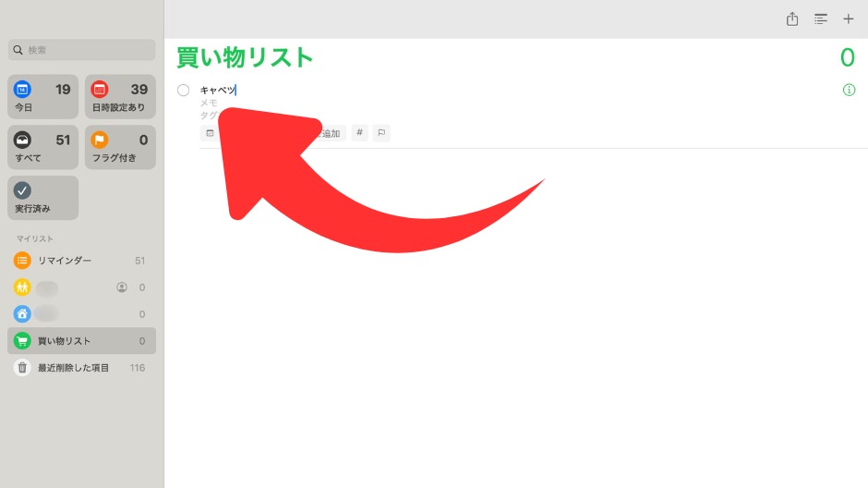Image resolution: width=868 pixels, height=488 pixels.
Task: Click the magnifier icon in the search field
Action: (x=18, y=50)
